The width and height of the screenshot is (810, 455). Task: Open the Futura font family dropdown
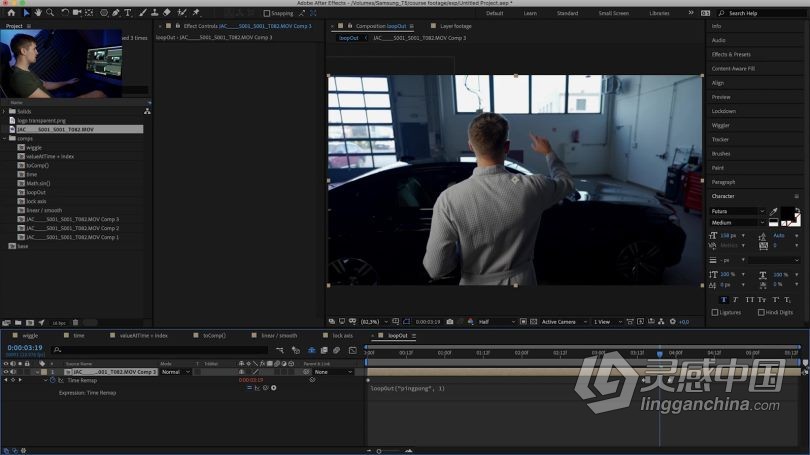738,211
